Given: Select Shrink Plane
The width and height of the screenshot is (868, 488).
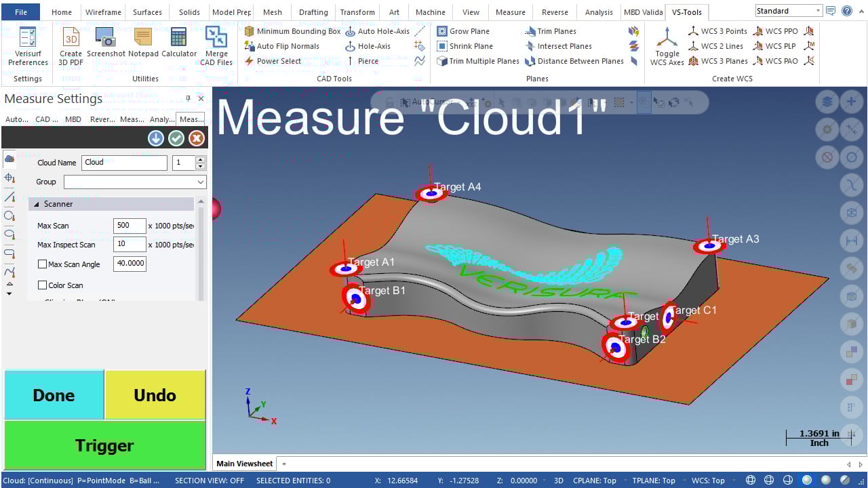Looking at the screenshot, I should click(465, 46).
